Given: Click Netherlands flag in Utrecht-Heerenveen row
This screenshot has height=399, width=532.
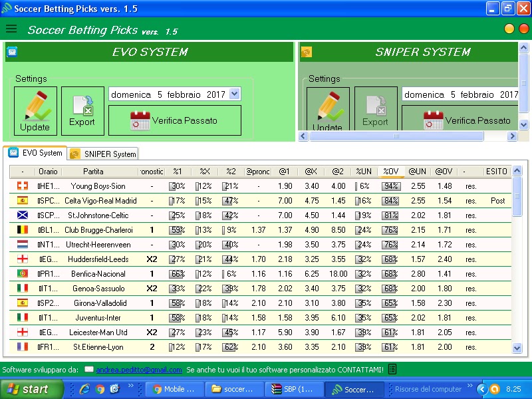Looking at the screenshot, I should tap(23, 244).
